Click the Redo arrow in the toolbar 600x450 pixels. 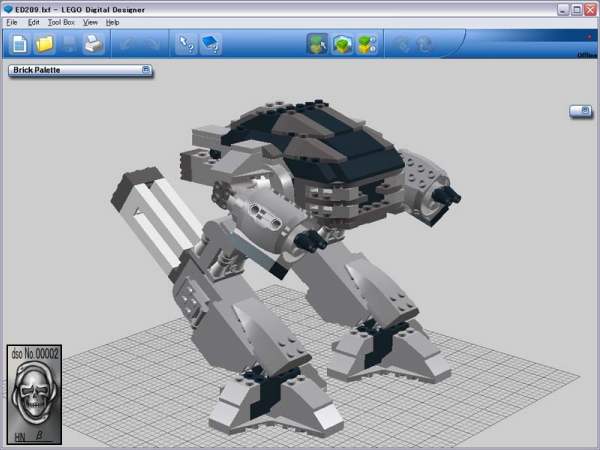coord(152,44)
